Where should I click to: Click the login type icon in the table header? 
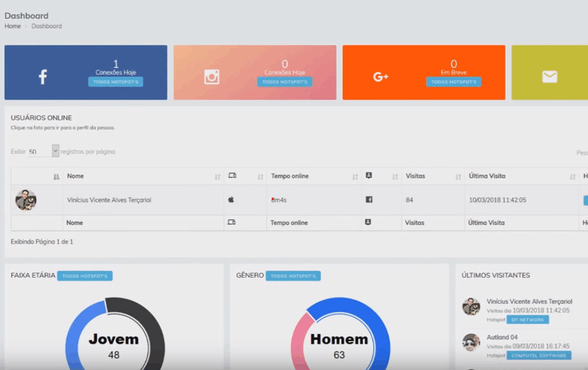pos(368,176)
